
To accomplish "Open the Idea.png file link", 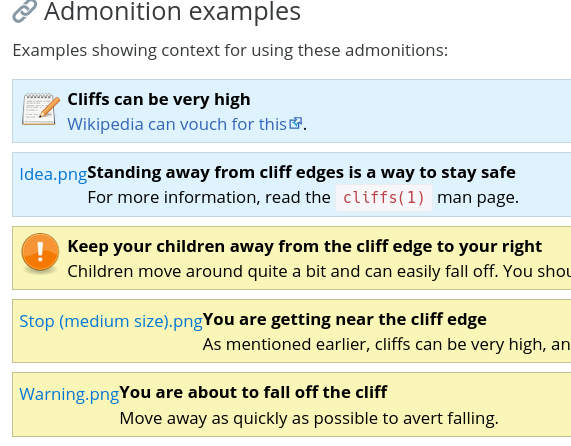I will [x=53, y=174].
